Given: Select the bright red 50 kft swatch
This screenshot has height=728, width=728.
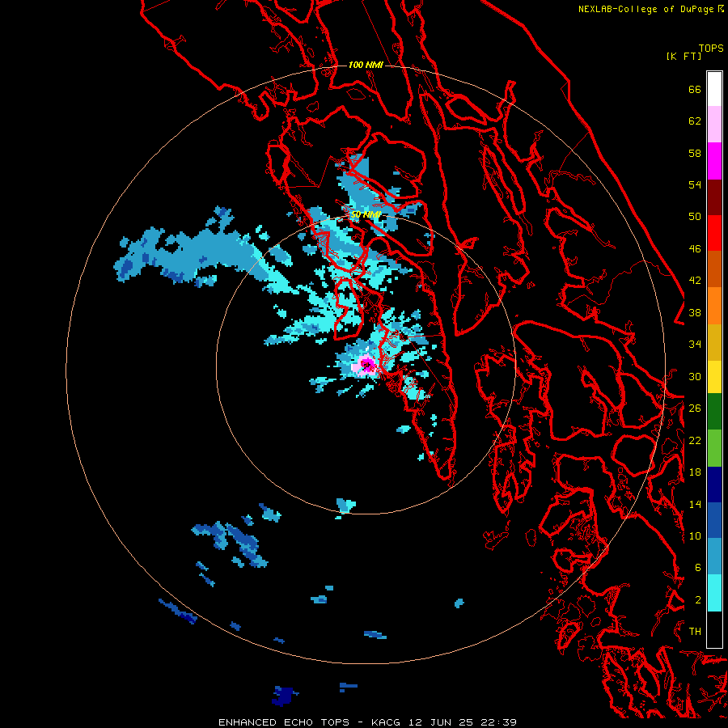Looking at the screenshot, I should tap(714, 233).
